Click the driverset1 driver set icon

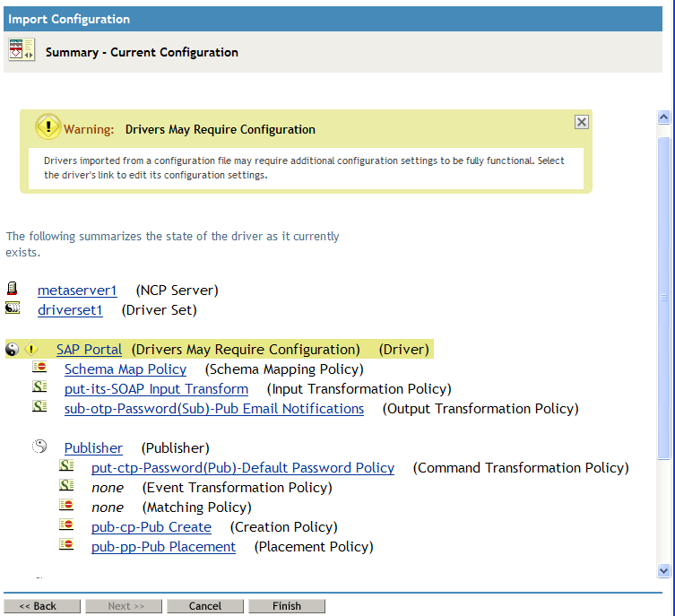[x=13, y=308]
